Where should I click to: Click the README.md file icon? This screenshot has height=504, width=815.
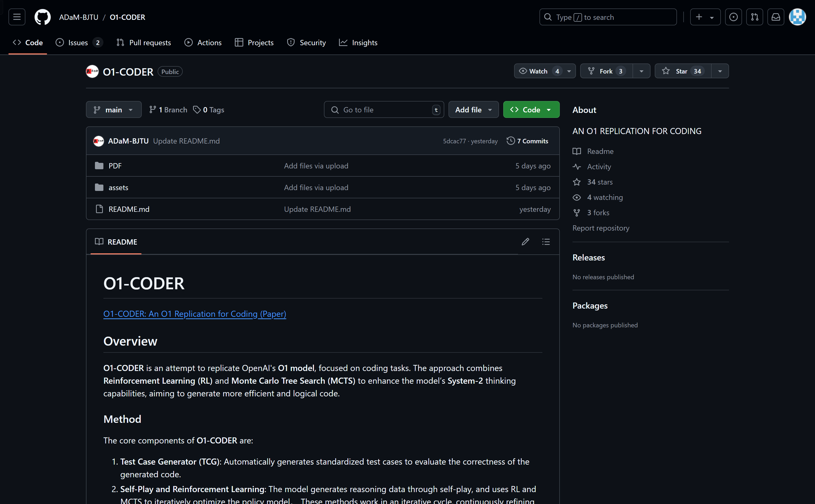click(x=99, y=209)
